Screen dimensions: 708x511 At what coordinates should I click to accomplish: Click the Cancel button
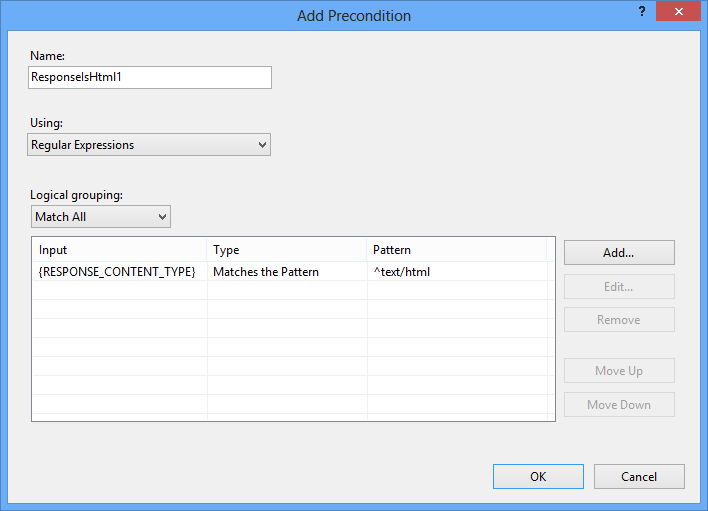(639, 476)
